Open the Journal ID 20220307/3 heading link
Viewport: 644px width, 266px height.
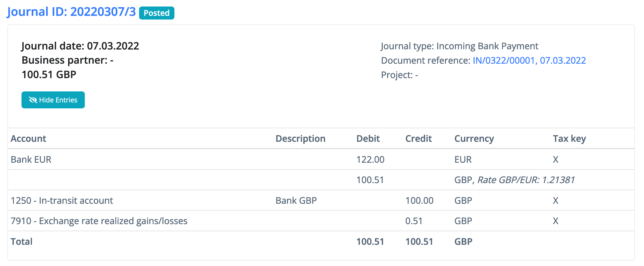pyautogui.click(x=72, y=12)
